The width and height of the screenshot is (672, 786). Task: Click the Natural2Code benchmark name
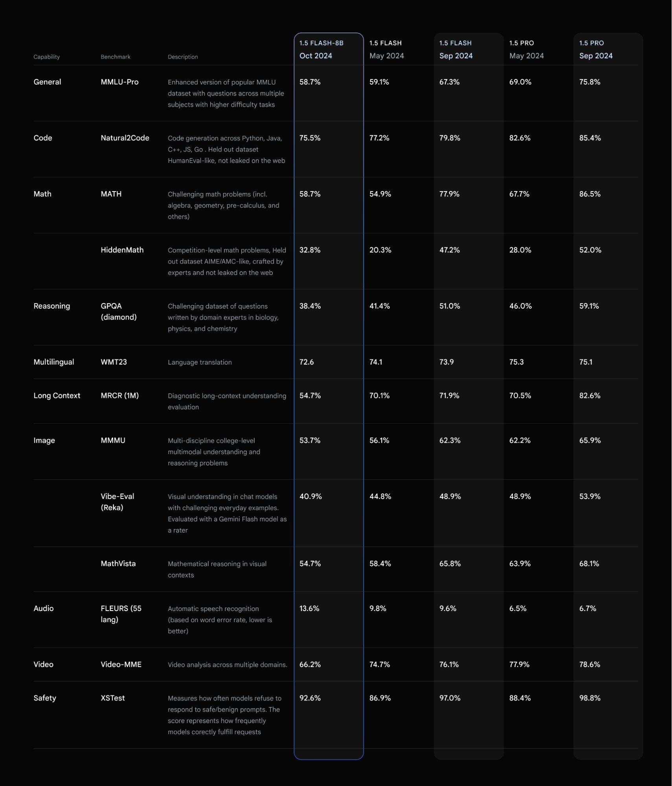(x=125, y=138)
